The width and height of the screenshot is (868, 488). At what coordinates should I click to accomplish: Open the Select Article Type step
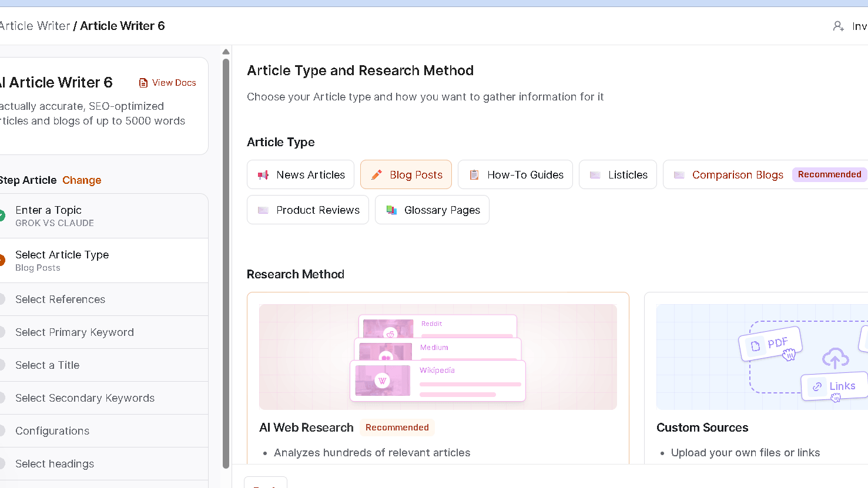pyautogui.click(x=104, y=261)
